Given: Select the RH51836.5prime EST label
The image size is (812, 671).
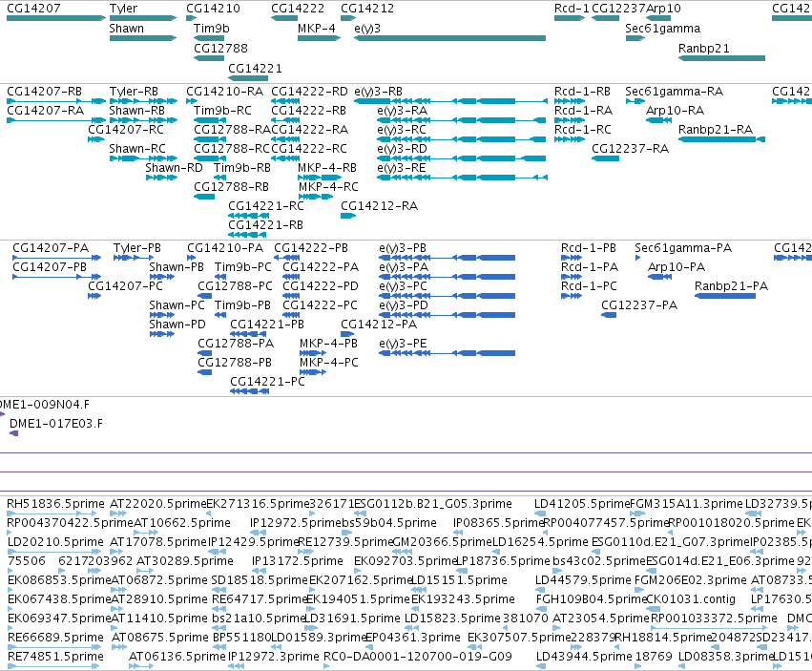Looking at the screenshot, I should pos(55,504).
